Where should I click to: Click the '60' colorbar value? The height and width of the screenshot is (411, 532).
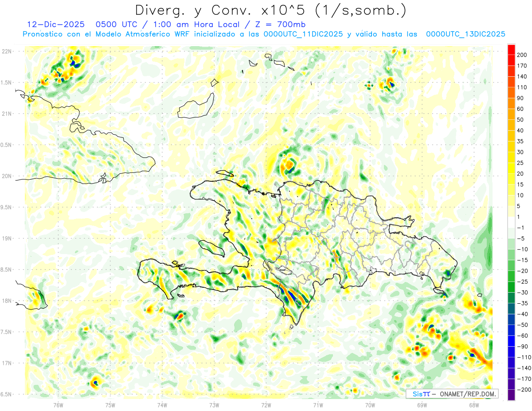click(520, 109)
